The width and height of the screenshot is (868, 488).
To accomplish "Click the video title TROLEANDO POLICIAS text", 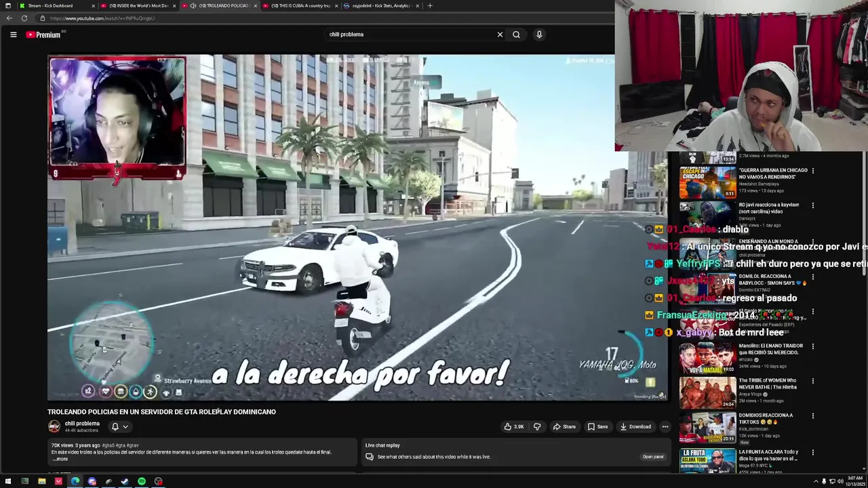I will click(x=161, y=412).
